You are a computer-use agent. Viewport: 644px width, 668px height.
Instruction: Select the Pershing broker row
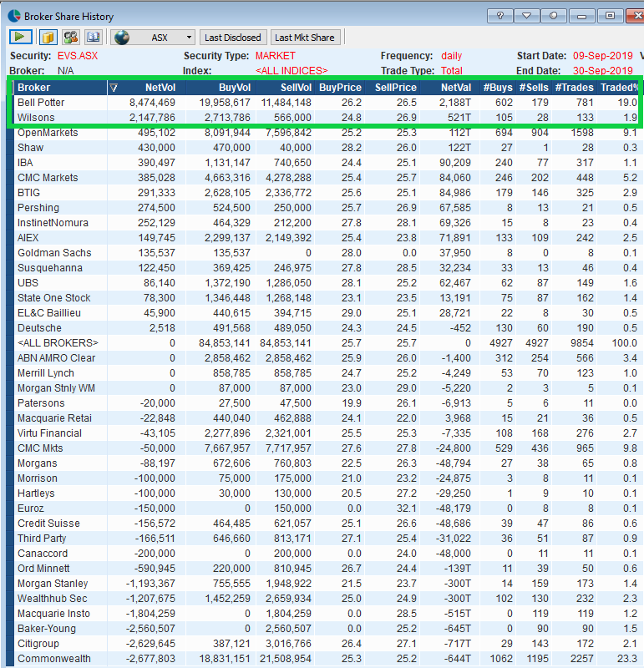tap(327, 208)
